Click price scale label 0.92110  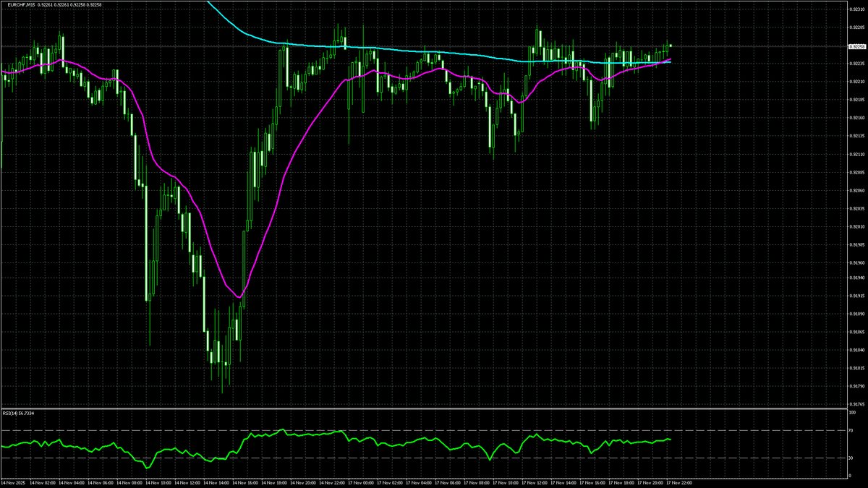[857, 154]
